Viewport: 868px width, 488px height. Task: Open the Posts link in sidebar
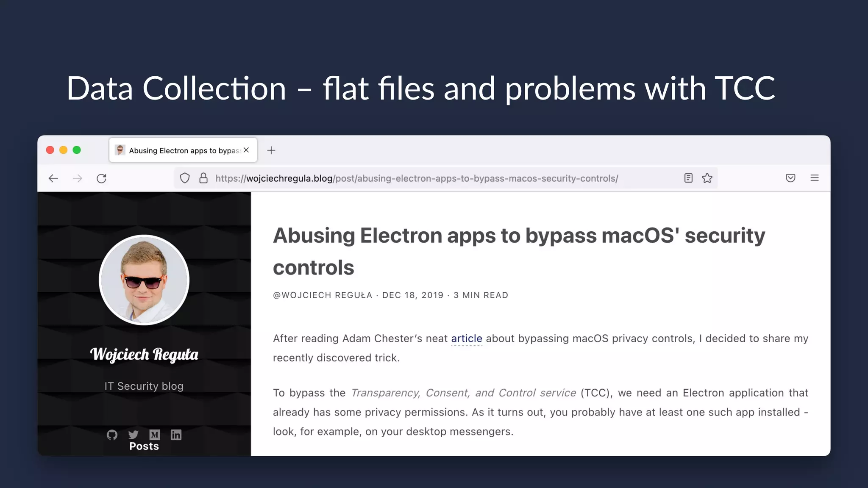point(144,446)
